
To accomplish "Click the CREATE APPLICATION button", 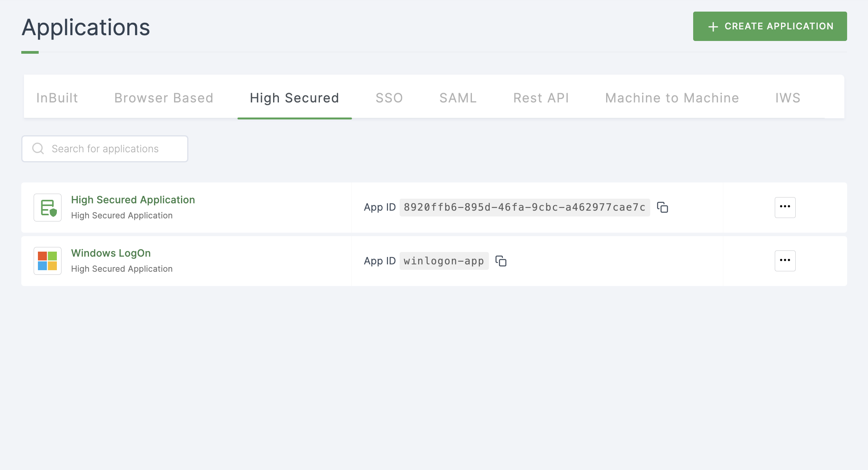I will click(770, 26).
